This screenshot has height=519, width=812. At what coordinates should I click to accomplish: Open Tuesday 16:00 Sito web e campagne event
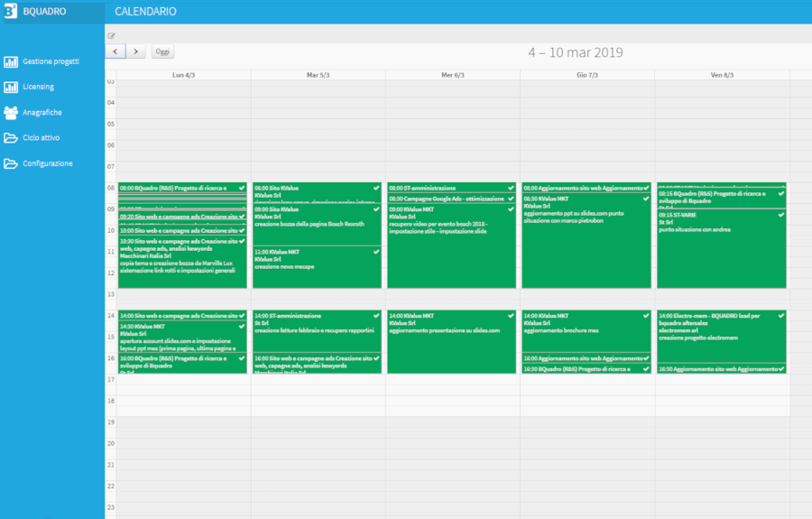[x=317, y=364]
